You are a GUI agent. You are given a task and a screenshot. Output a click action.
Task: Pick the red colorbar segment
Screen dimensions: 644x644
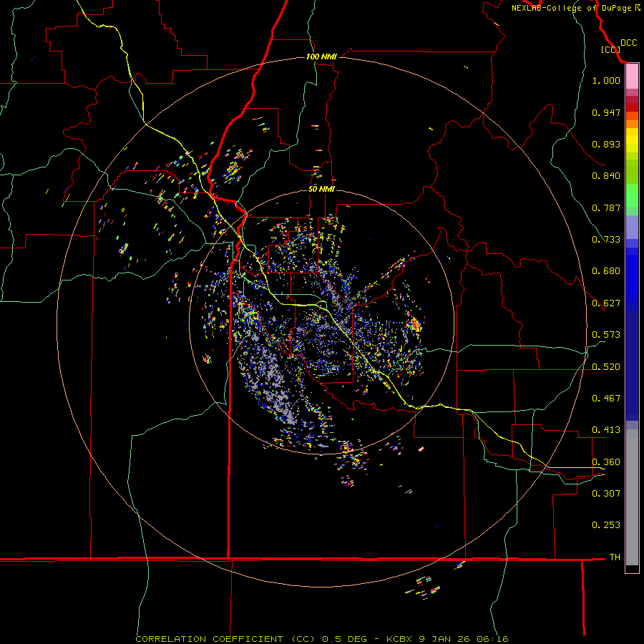coord(632,107)
